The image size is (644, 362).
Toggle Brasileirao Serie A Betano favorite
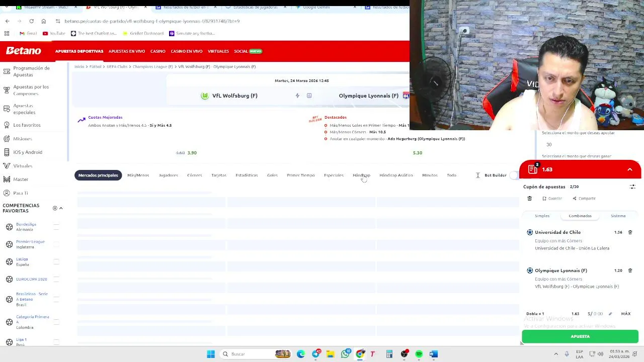[56, 299]
